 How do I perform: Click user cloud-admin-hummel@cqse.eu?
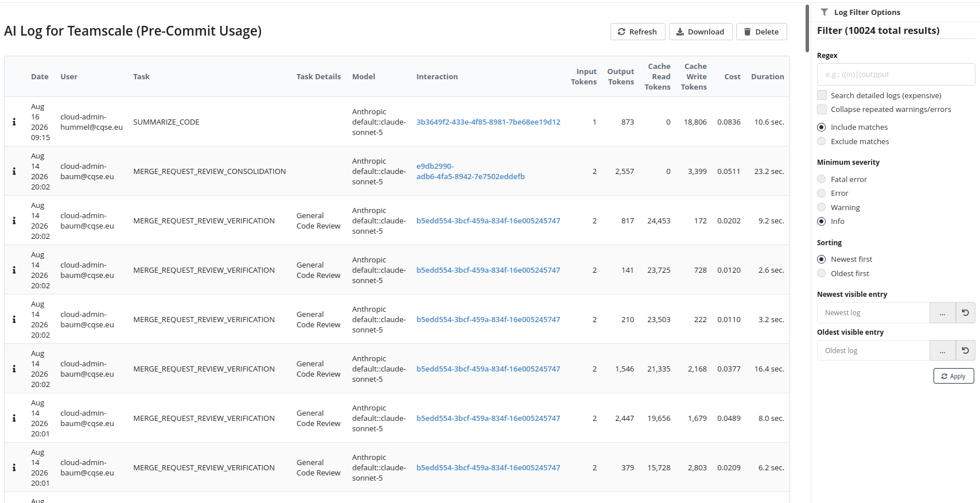coord(92,122)
